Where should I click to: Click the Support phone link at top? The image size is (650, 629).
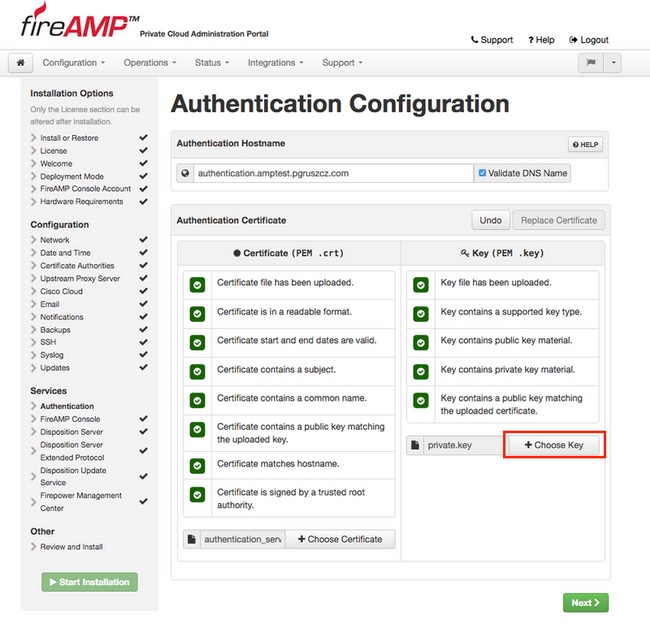point(492,40)
